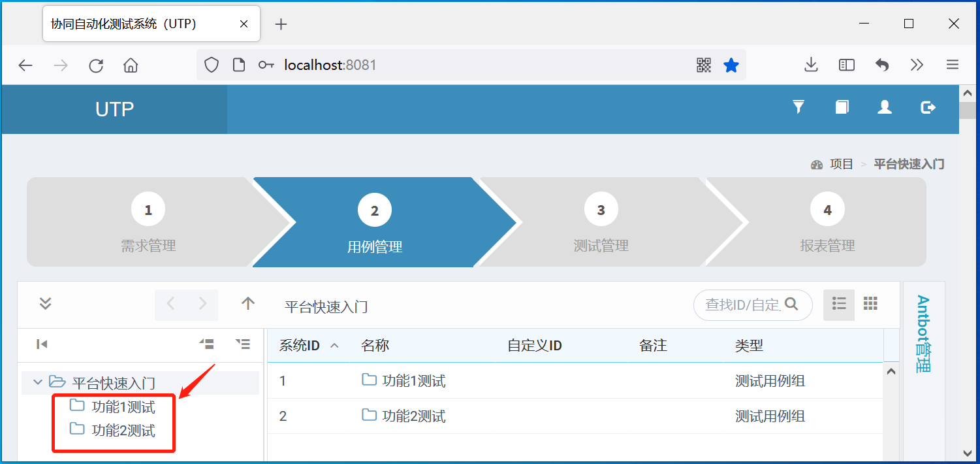The height and width of the screenshot is (464, 980).
Task: Open step 4 报表管理
Action: [x=827, y=223]
